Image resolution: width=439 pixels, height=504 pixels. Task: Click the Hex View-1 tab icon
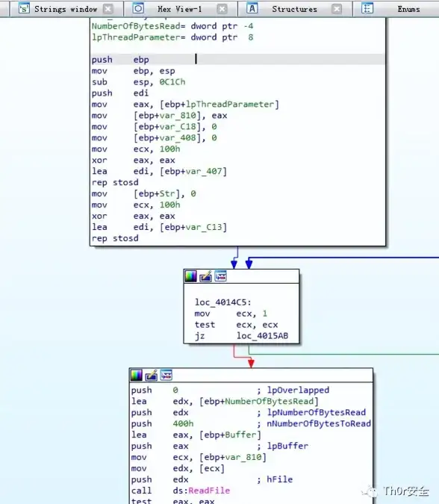pyautogui.click(x=138, y=8)
